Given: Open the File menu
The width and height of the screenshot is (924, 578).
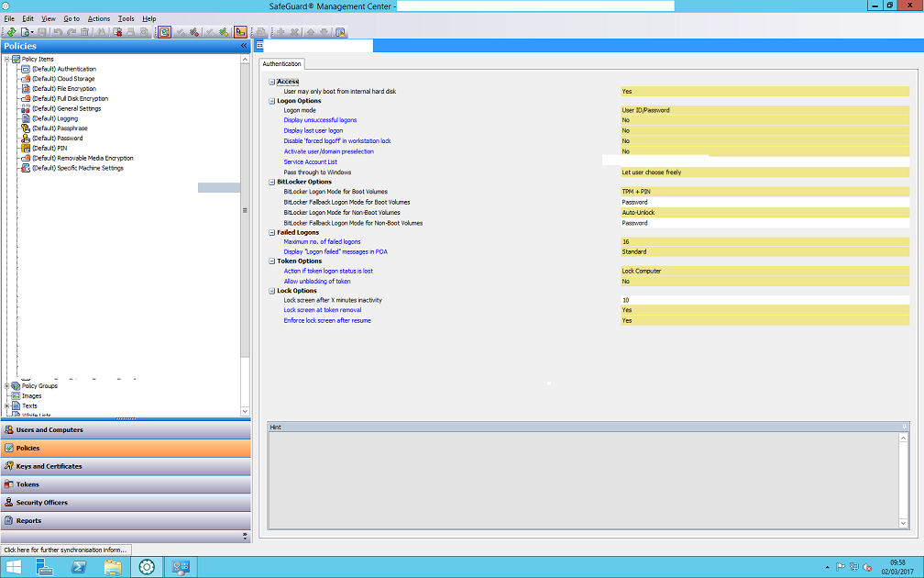Looking at the screenshot, I should [x=9, y=19].
